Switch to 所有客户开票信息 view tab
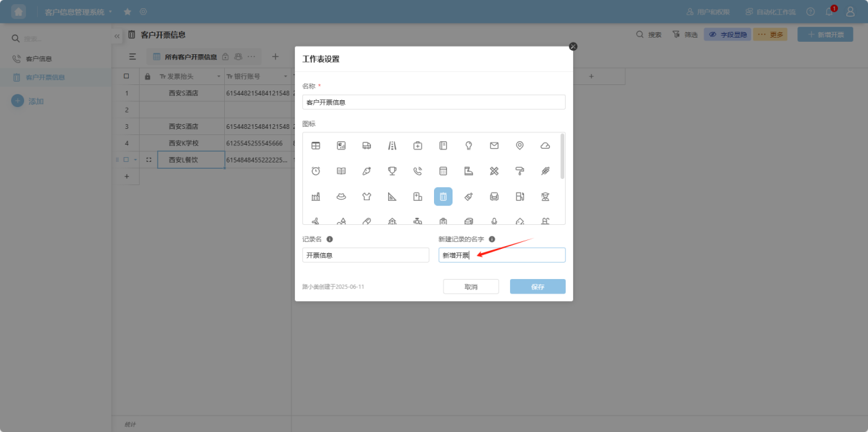This screenshot has width=868, height=432. [191, 57]
